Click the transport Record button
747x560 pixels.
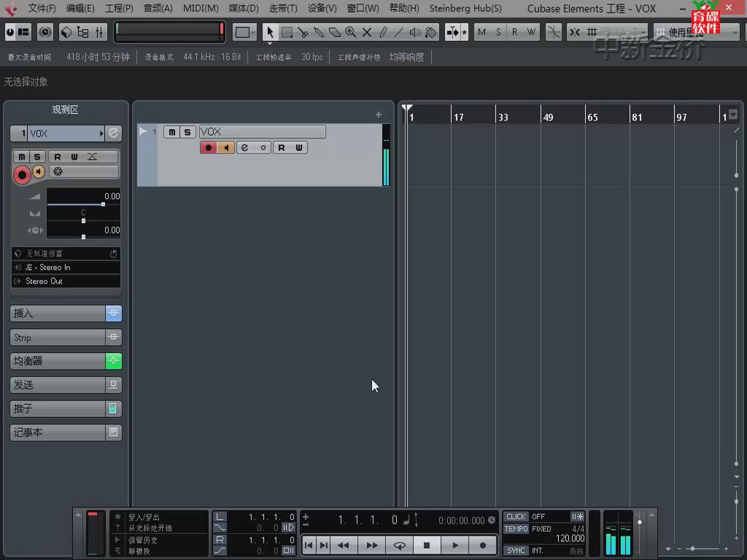tap(483, 545)
